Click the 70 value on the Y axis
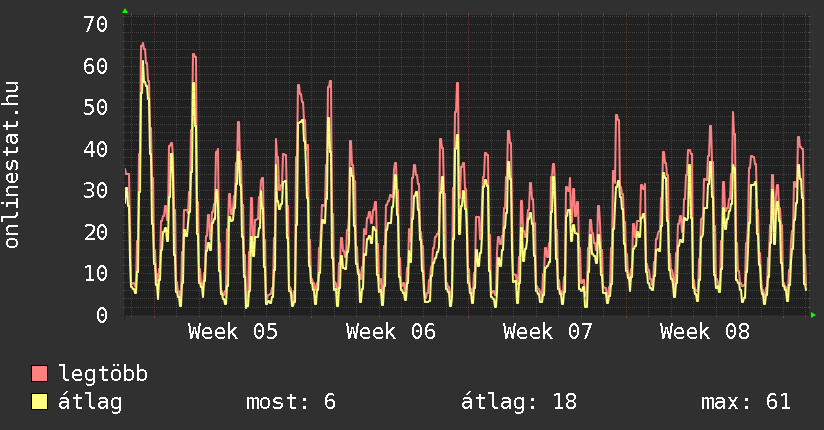 point(95,24)
